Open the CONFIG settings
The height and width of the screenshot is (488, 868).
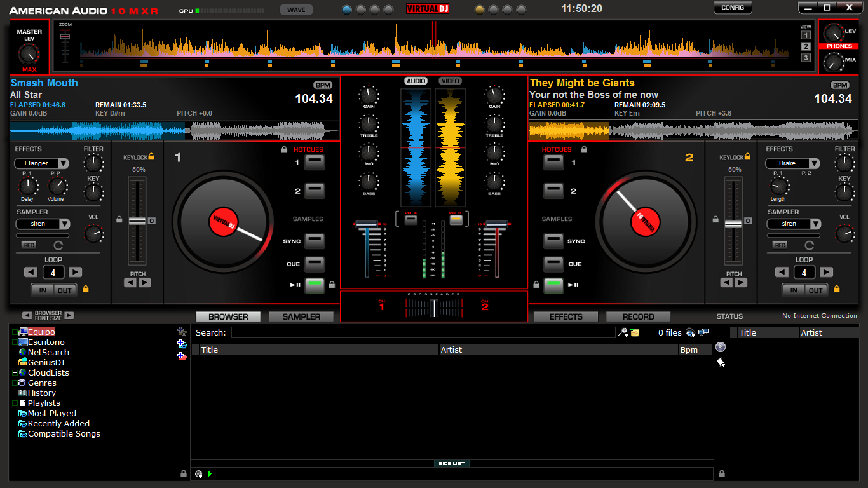(733, 8)
